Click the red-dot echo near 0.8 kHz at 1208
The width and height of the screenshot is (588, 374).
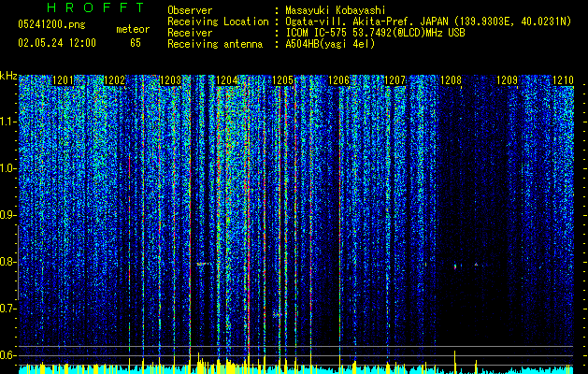click(x=455, y=267)
